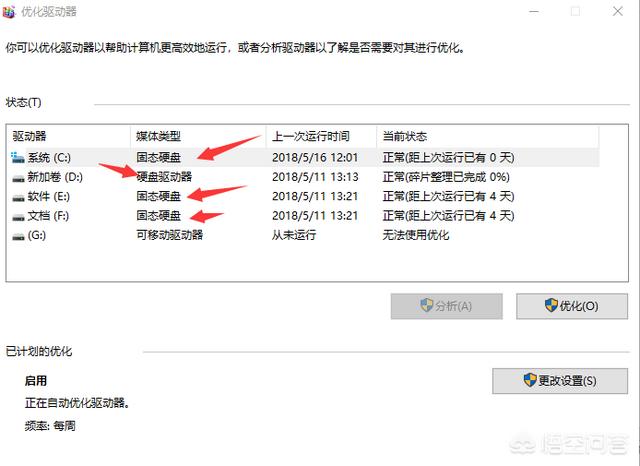Screen dimensions: 640x466
Task: Select the 文档 (F:) 固态硬盘 row
Action: coord(304,215)
